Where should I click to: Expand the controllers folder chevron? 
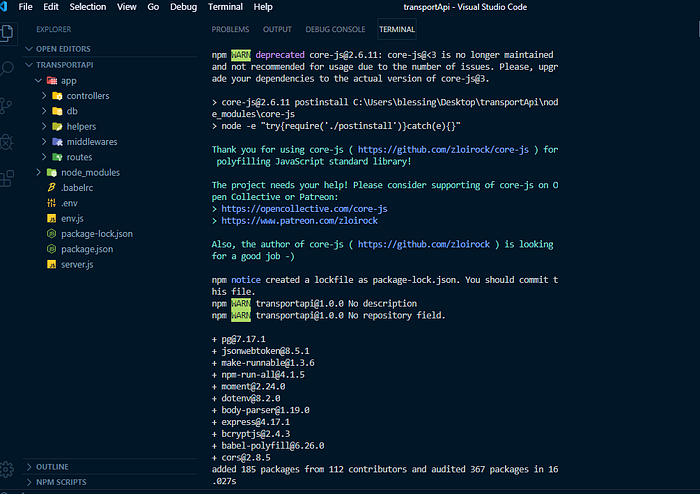coord(44,96)
